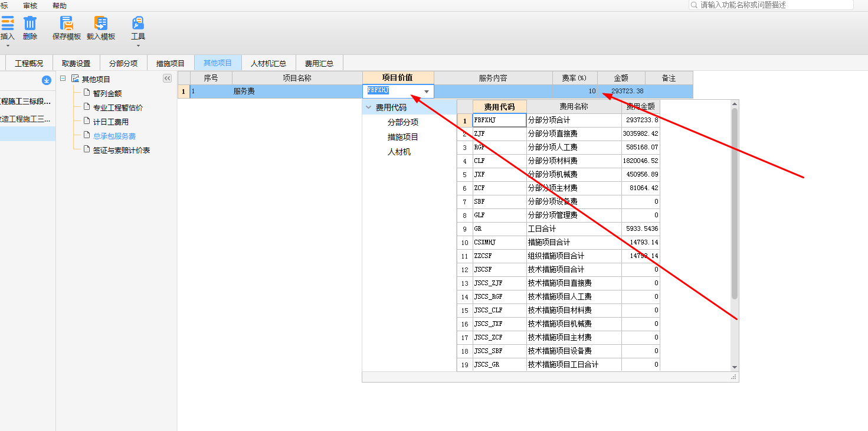The width and height of the screenshot is (868, 431).
Task: Select 签证与索赔计价表 in the tree
Action: coord(122,150)
